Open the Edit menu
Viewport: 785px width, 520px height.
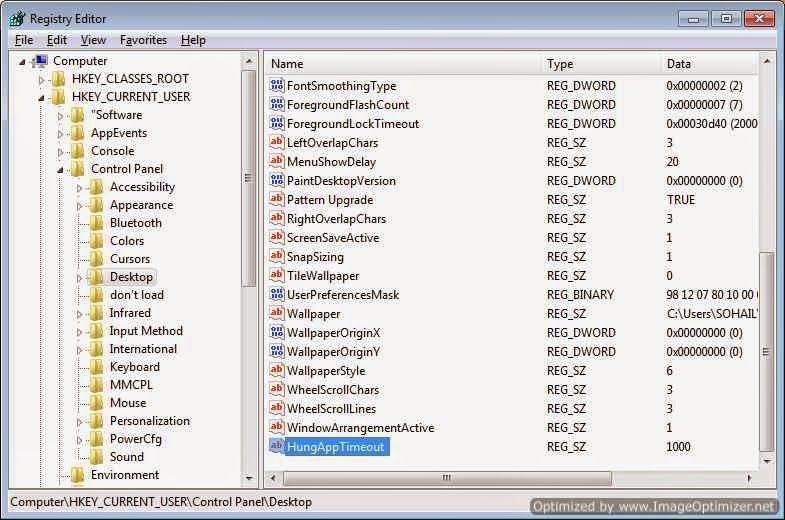tap(57, 40)
